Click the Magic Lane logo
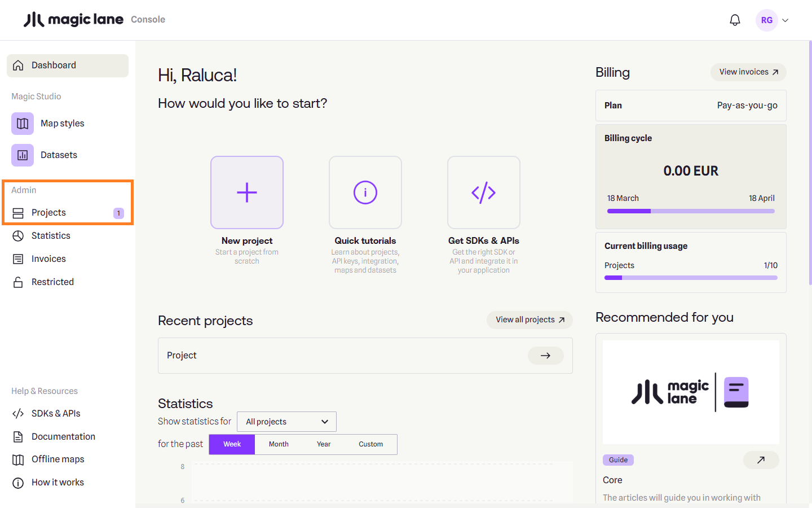 pyautogui.click(x=73, y=20)
